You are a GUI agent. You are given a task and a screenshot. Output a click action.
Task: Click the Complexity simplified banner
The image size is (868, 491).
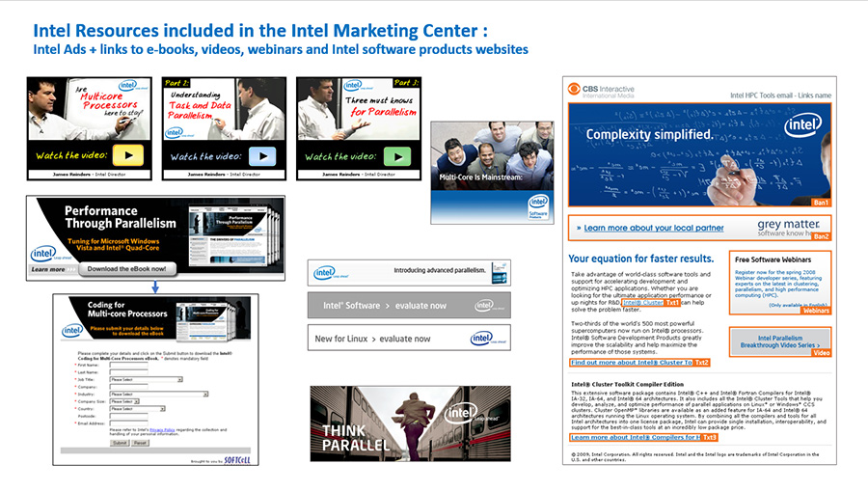click(x=700, y=155)
